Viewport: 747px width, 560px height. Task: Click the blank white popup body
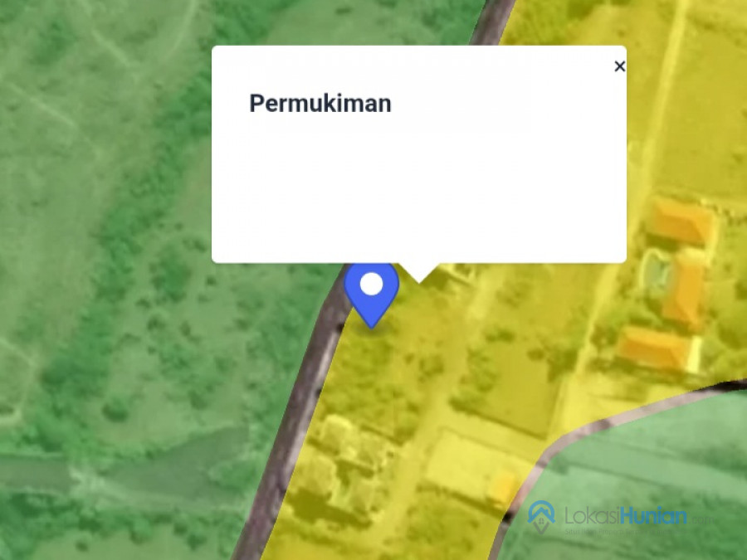419,191
